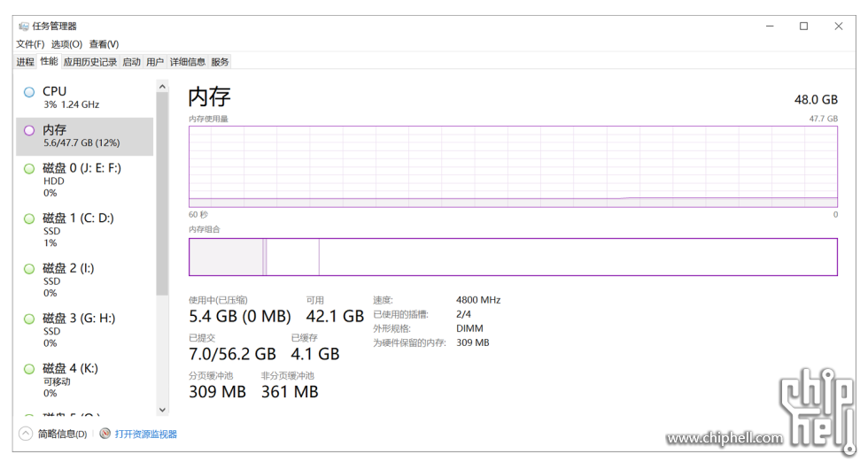Image resolution: width=868 pixels, height=469 pixels.
Task: Collapse to fewer details with chevron
Action: coord(25,434)
